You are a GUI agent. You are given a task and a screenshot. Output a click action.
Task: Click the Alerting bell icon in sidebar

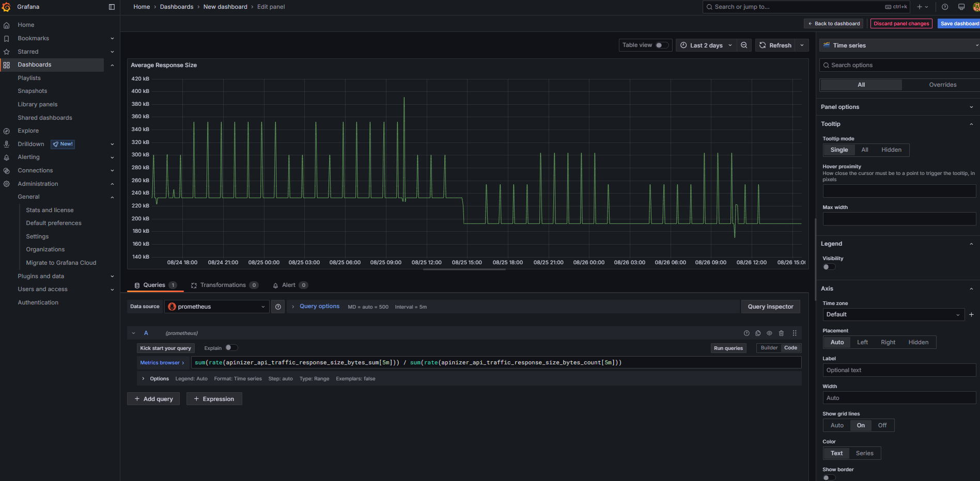pyautogui.click(x=7, y=157)
